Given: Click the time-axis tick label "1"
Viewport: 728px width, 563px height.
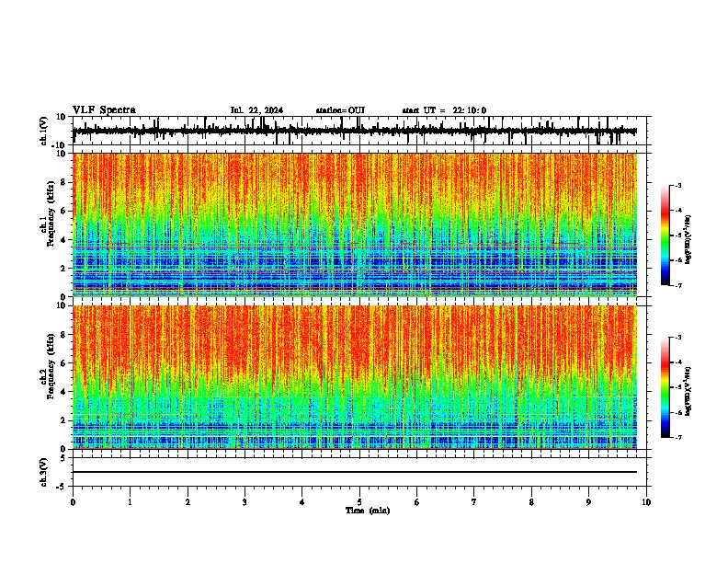Looking at the screenshot, I should coord(130,502).
